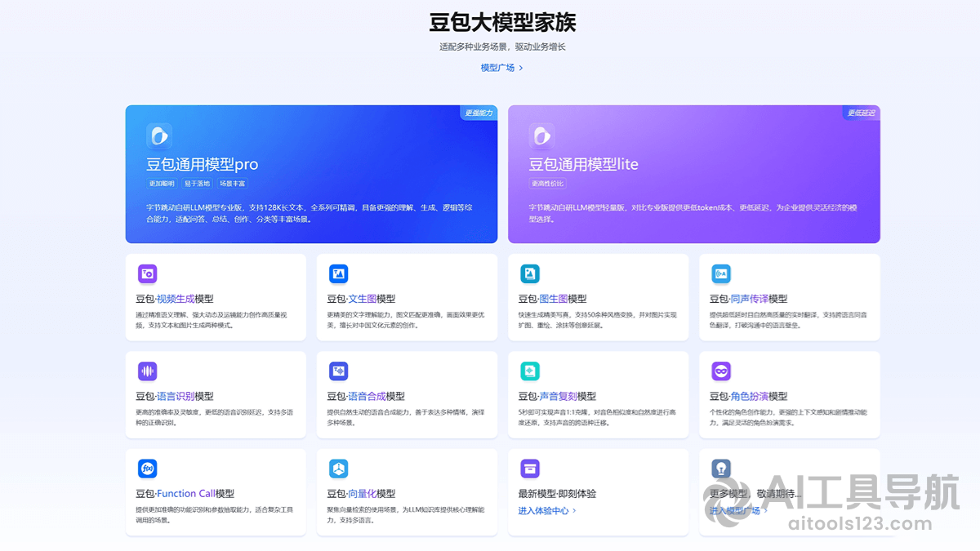The width and height of the screenshot is (980, 551).
Task: Click the 同声传译 description starting 提供超低延时
Action: click(788, 320)
